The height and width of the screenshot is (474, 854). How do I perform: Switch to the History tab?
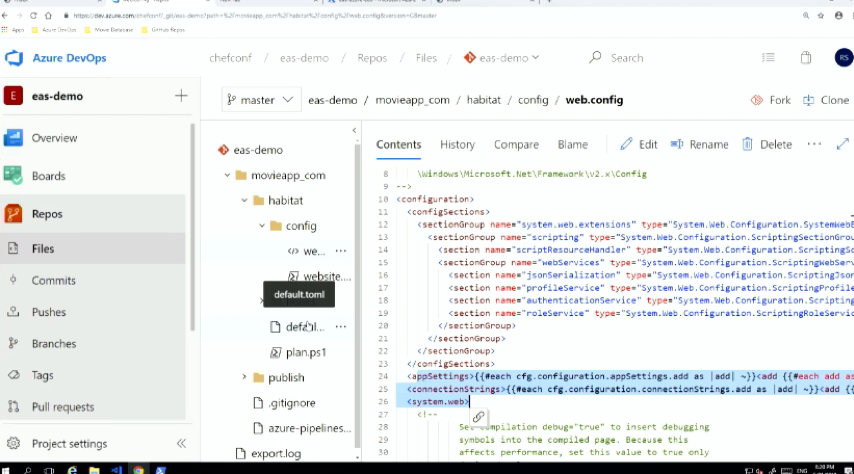[457, 144]
